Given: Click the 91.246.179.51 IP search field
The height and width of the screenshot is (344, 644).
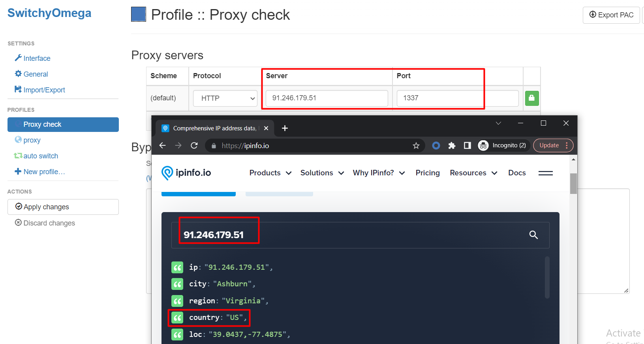Looking at the screenshot, I should click(x=360, y=235).
